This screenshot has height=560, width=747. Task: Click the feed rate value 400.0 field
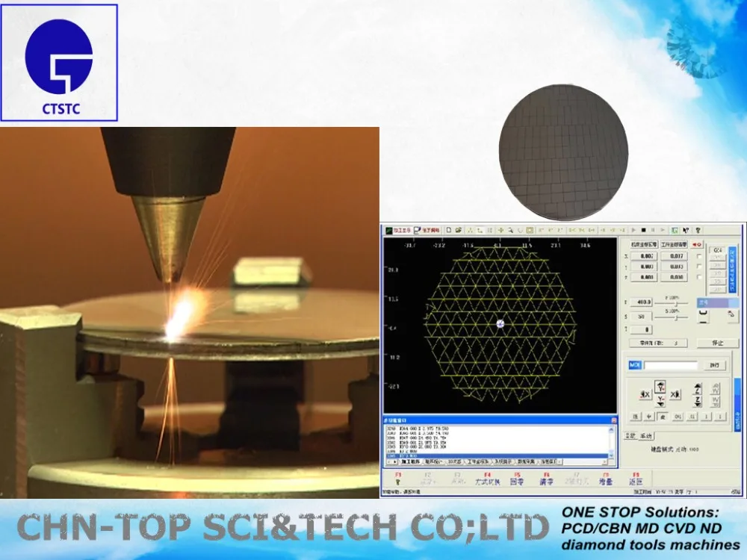[641, 302]
